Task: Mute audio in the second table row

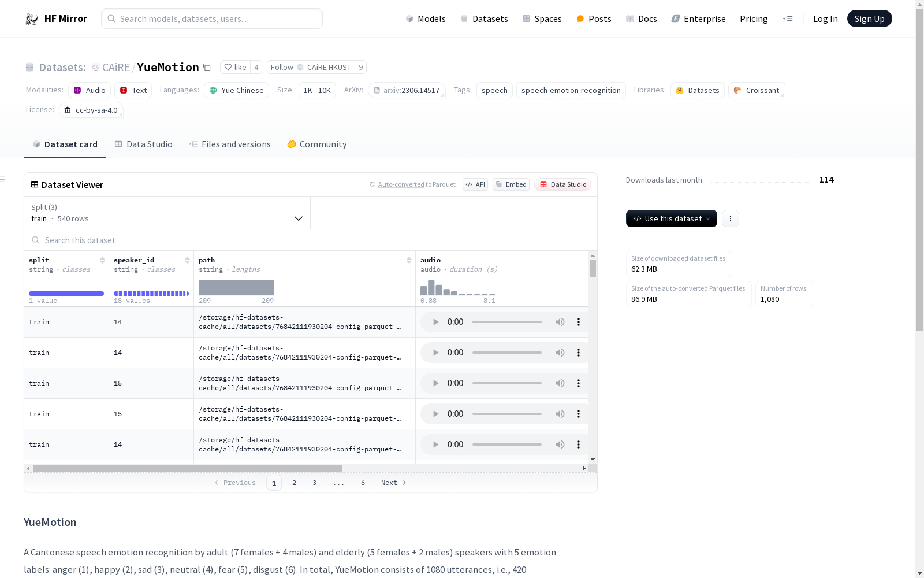Action: (x=560, y=353)
